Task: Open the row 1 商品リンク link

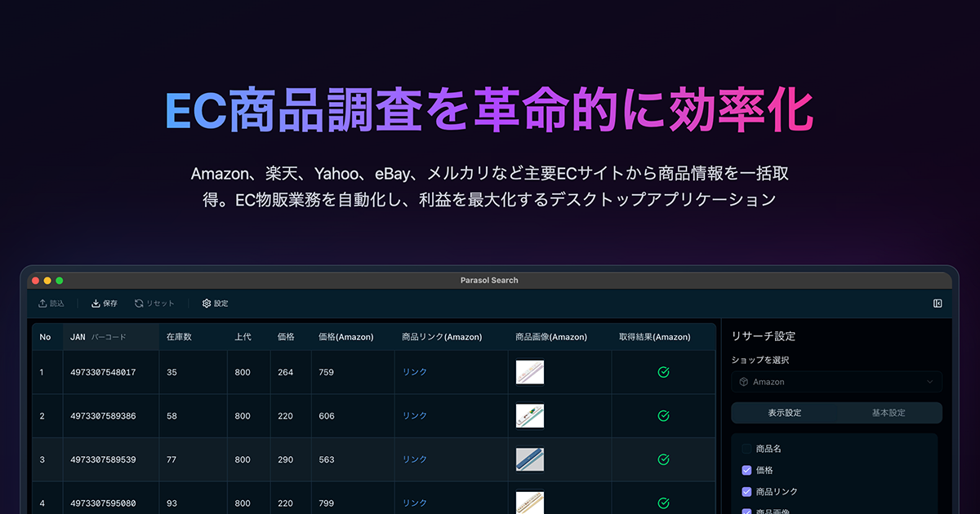Action: (x=415, y=372)
